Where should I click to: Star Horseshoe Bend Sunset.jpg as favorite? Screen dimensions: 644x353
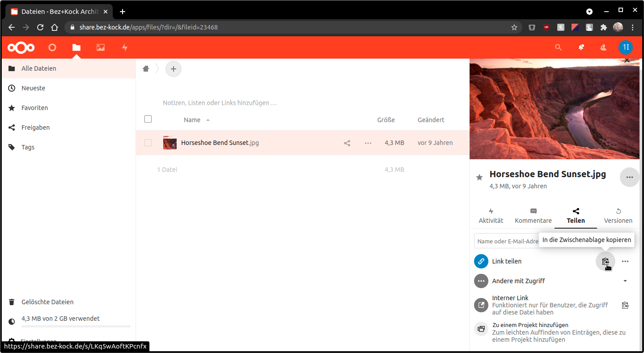point(479,178)
